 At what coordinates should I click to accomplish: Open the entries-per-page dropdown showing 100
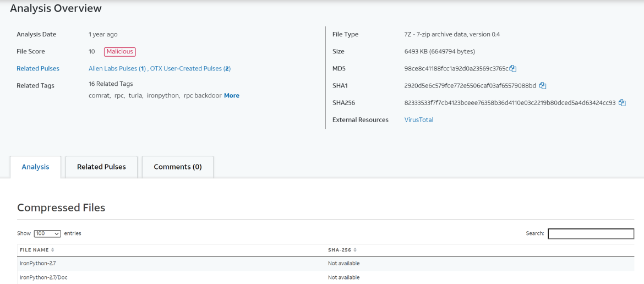tap(47, 234)
